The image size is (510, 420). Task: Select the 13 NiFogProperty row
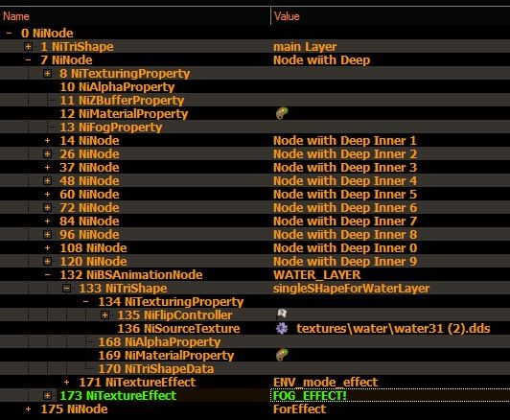coord(255,128)
